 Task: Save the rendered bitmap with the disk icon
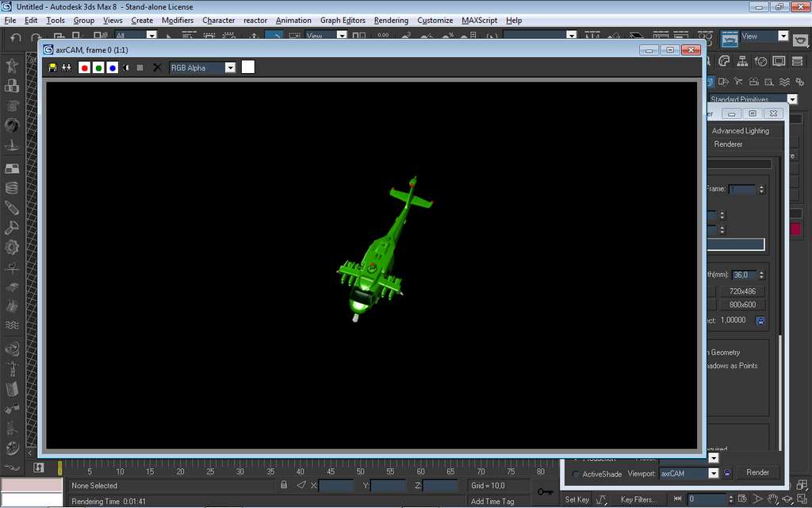(x=52, y=68)
